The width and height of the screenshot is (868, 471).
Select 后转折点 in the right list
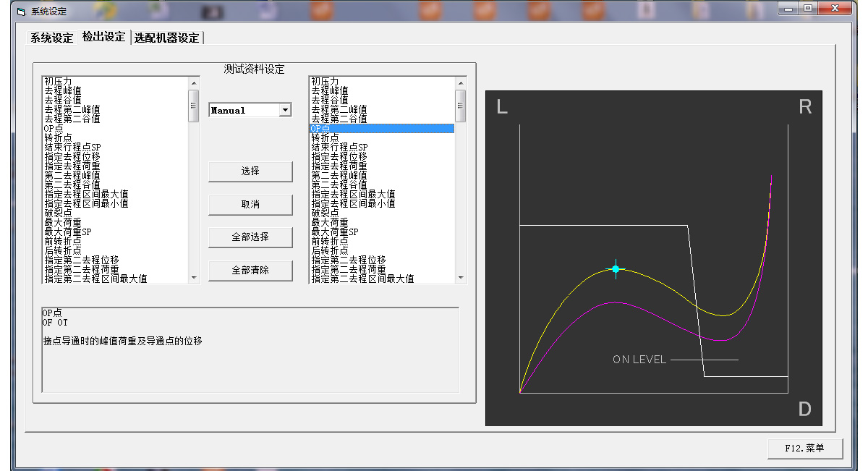click(x=382, y=250)
